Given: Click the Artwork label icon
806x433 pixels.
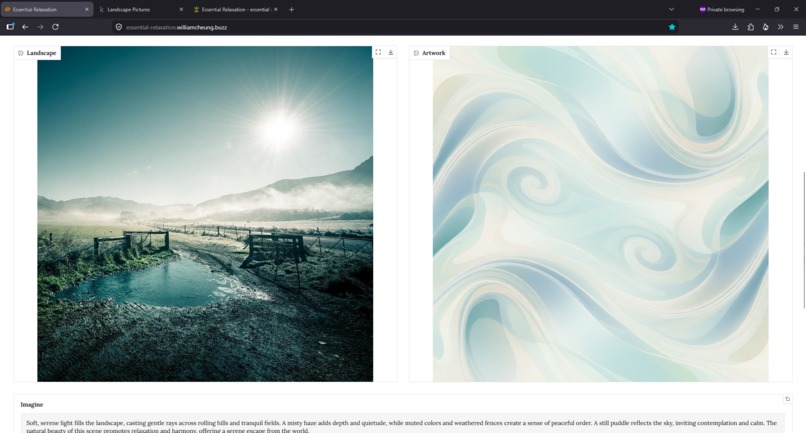Looking at the screenshot, I should tap(416, 53).
